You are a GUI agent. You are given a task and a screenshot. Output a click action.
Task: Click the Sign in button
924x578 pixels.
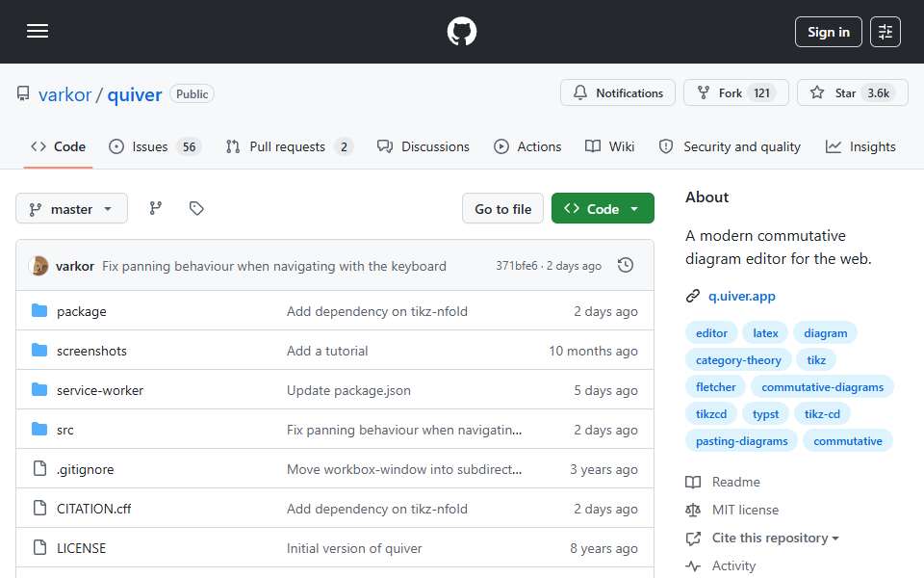[828, 32]
